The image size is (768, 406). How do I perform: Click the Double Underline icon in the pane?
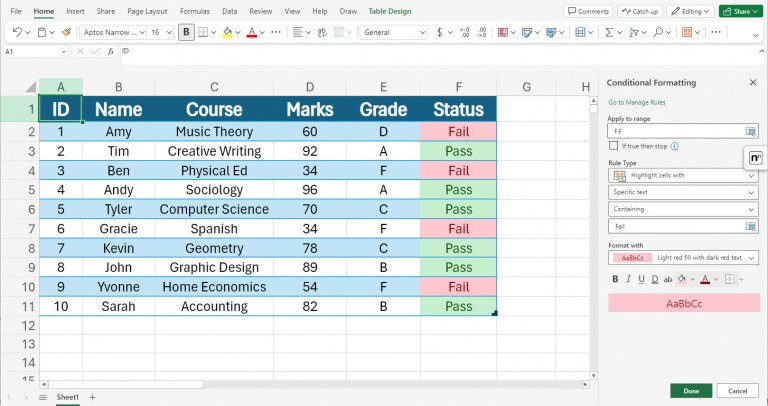click(x=655, y=279)
